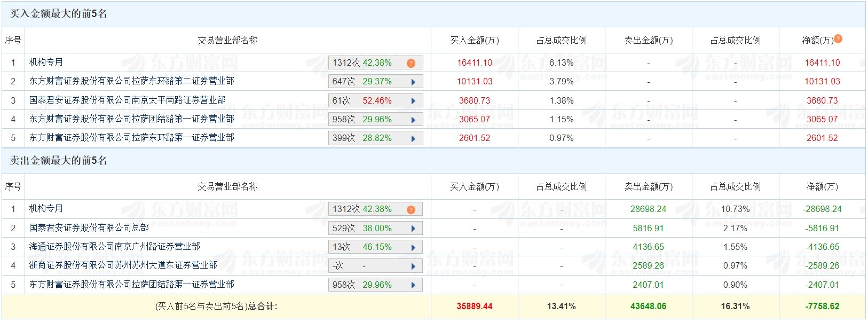Select the 2.17% share cell
Viewport: 868px width, 322px height.
point(735,228)
